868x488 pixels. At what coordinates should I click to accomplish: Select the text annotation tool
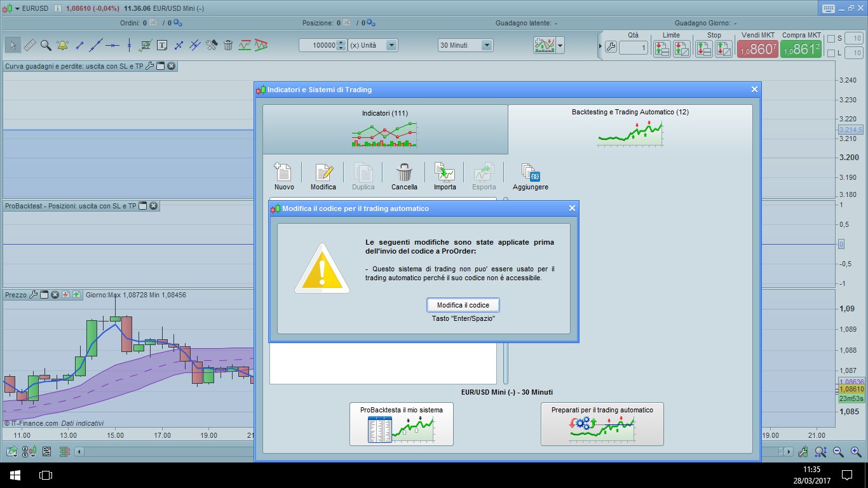pyautogui.click(x=162, y=45)
